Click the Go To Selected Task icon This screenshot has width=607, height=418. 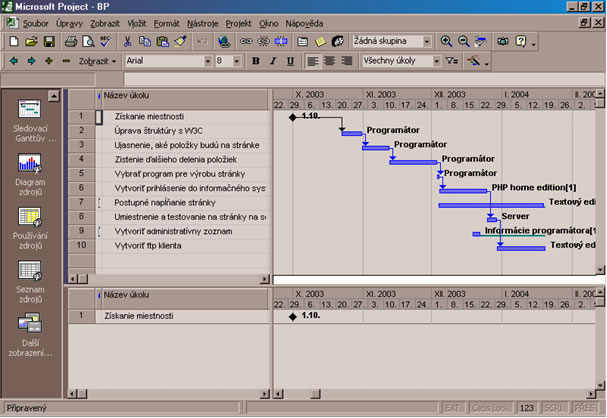[x=481, y=41]
